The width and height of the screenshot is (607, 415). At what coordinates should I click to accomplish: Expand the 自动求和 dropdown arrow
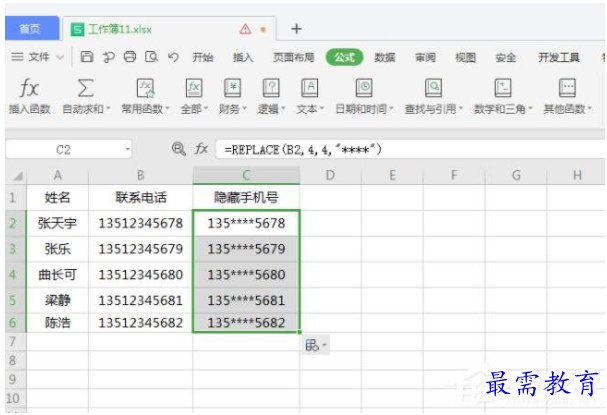pyautogui.click(x=108, y=109)
